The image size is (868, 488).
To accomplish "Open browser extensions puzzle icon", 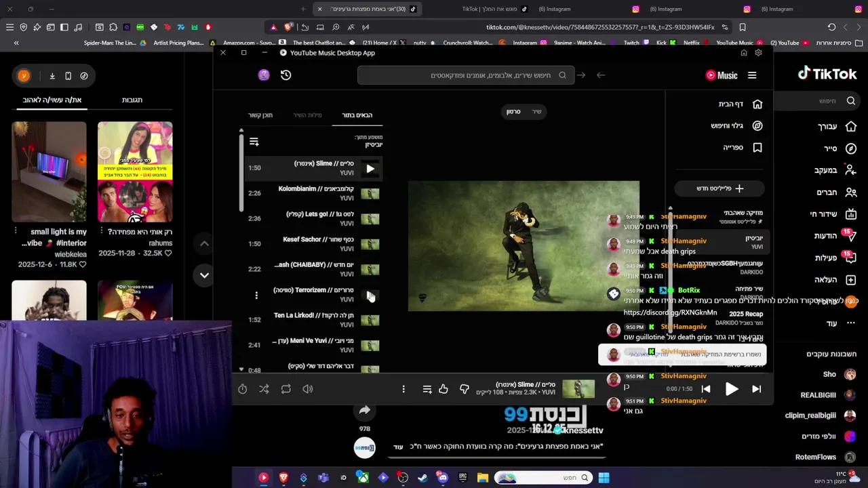I will (113, 27).
